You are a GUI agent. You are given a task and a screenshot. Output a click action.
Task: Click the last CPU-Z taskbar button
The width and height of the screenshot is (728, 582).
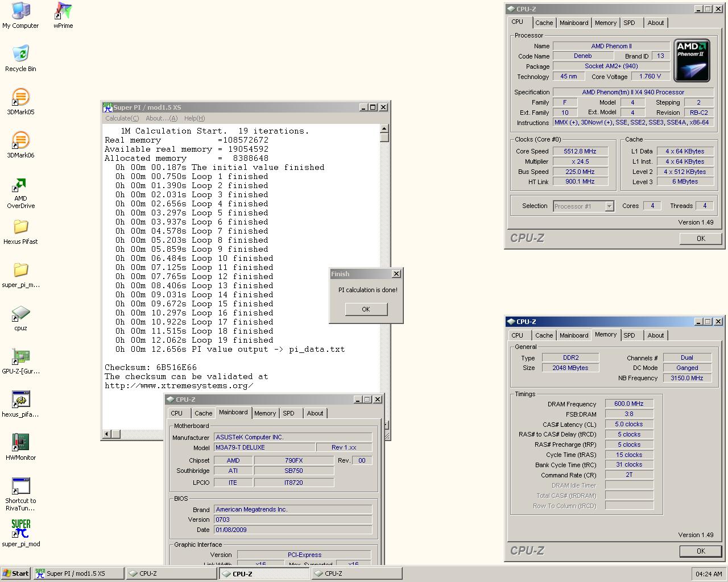click(x=357, y=573)
